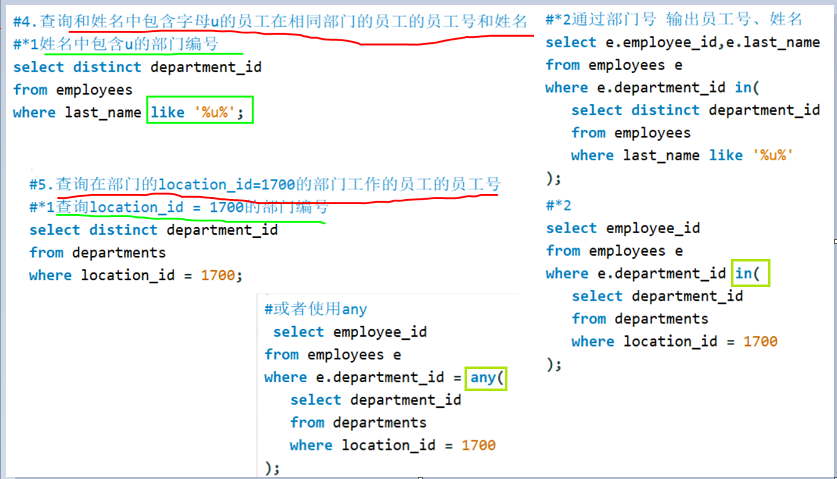Click the '#4.查询和姓名中包含字母u' comment heading
The width and height of the screenshot is (837, 479).
coord(270,21)
